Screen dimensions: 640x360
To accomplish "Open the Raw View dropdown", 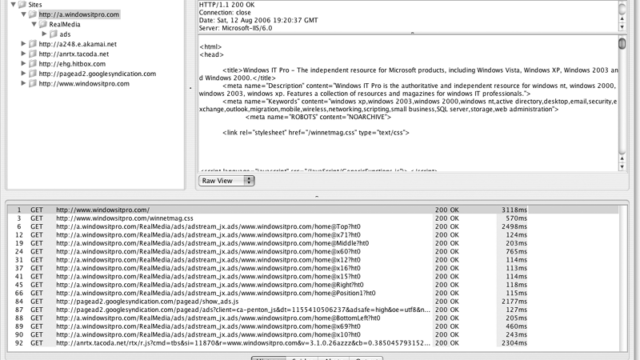I will click(227, 181).
